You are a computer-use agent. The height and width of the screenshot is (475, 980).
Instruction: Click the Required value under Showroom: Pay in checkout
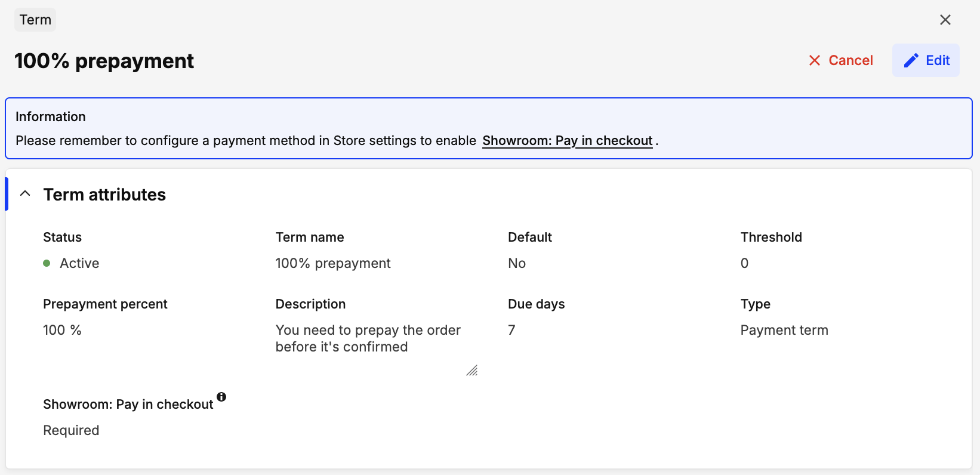71,430
